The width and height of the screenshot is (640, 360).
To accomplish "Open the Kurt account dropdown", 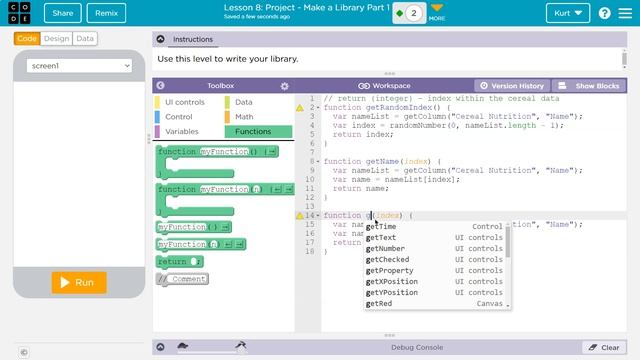I will pos(567,13).
